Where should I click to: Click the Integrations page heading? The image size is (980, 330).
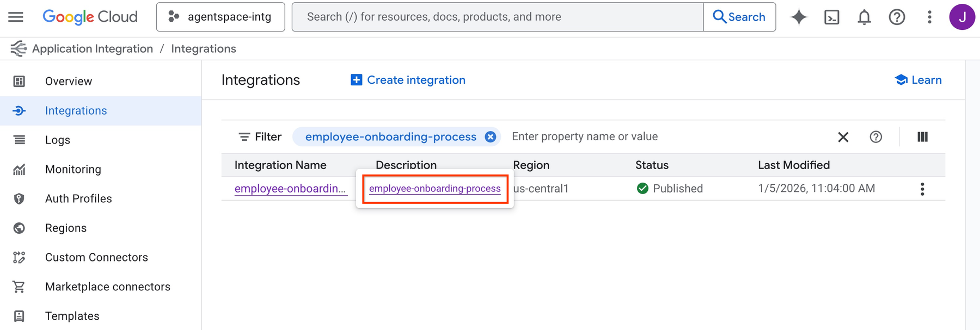261,80
